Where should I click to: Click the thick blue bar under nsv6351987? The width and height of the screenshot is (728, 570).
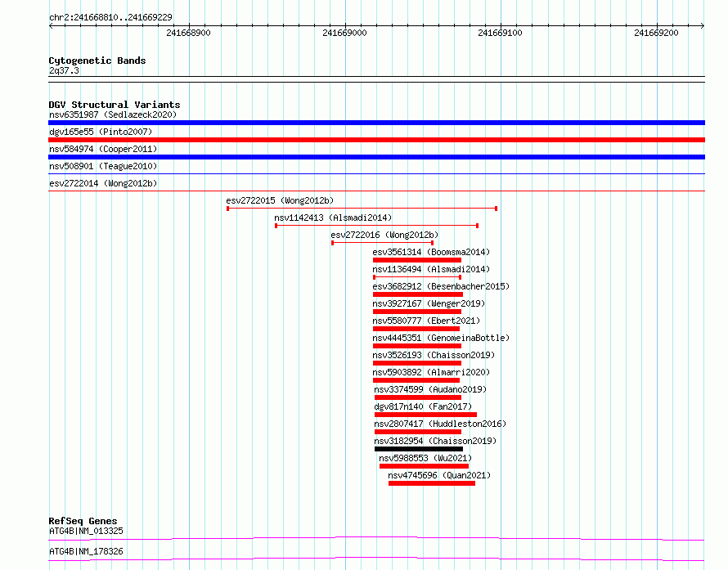tap(376, 123)
